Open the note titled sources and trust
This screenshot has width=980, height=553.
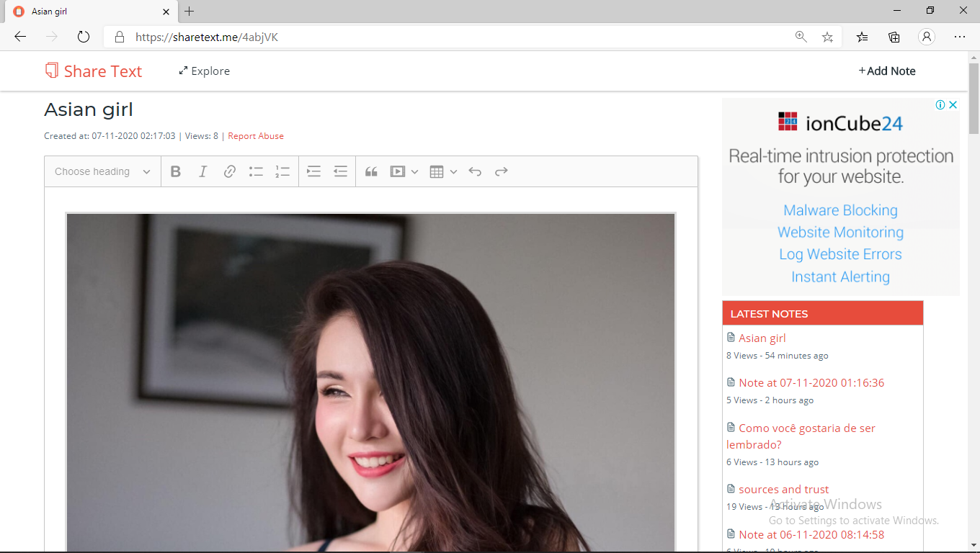coord(783,489)
